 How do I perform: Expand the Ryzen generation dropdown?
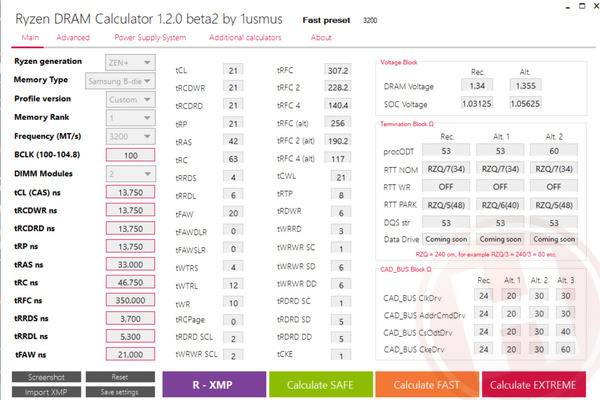click(x=130, y=62)
